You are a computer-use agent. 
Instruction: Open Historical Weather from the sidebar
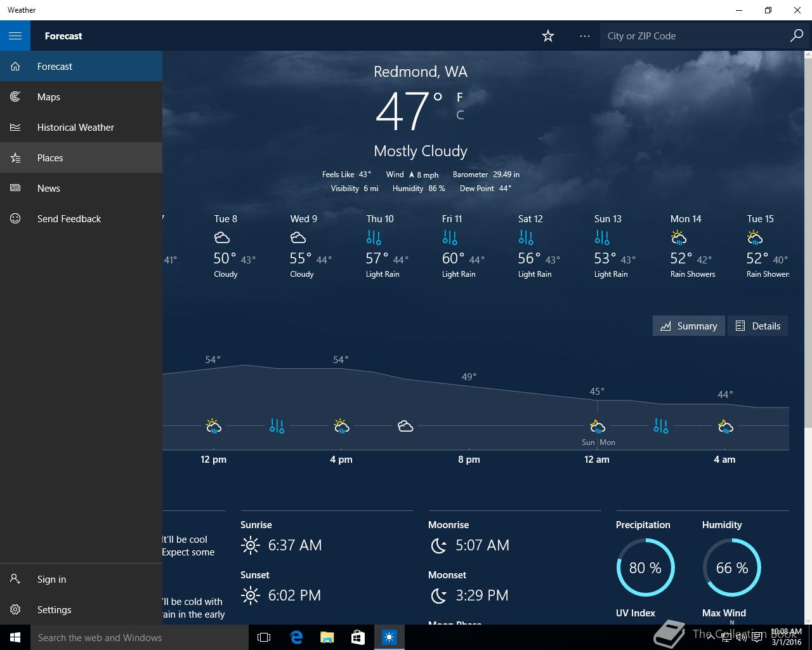81,127
